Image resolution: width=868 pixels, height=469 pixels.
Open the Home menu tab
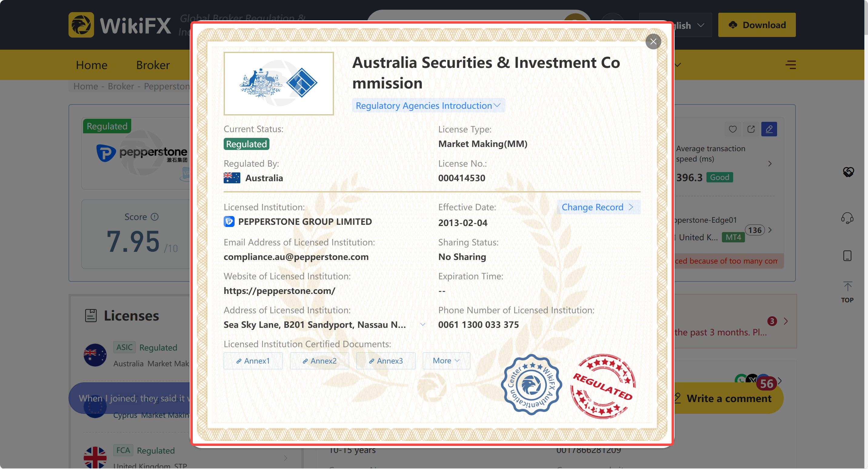pos(92,65)
